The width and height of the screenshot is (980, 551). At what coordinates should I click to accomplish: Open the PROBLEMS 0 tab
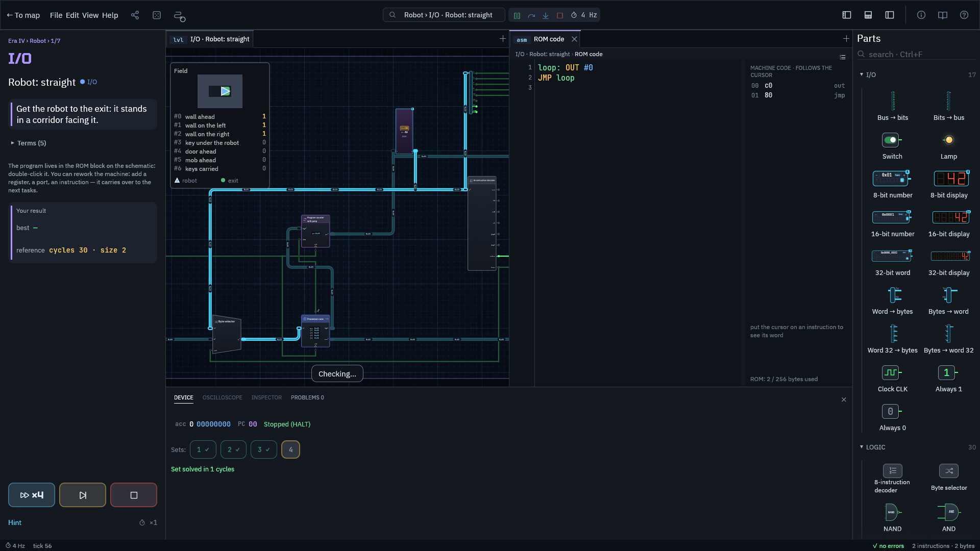coord(307,397)
